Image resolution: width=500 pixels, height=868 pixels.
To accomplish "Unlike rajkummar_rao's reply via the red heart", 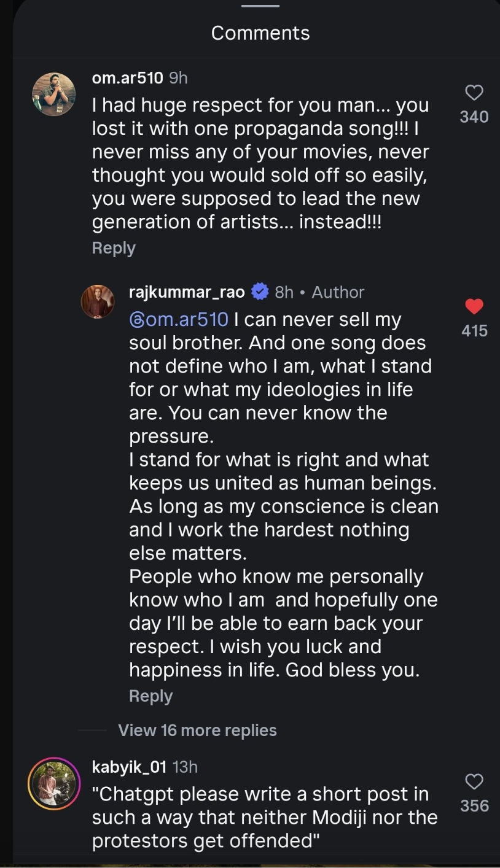I will pos(474,306).
